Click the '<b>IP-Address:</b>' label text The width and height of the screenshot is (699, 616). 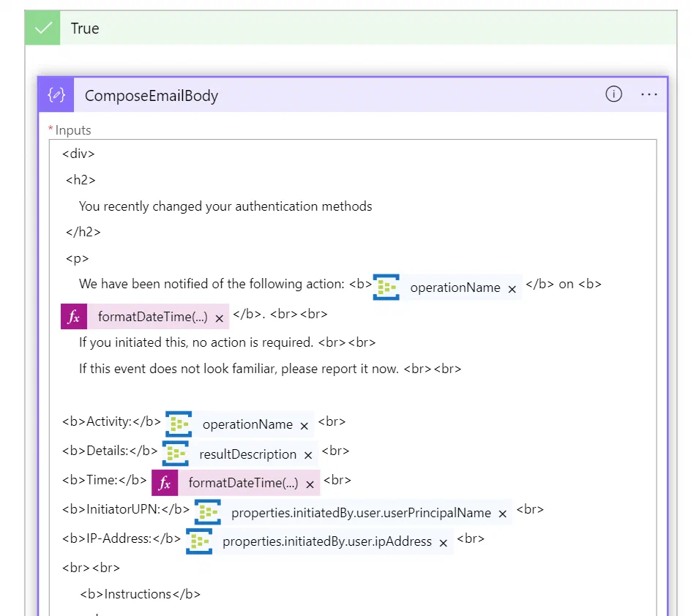122,538
